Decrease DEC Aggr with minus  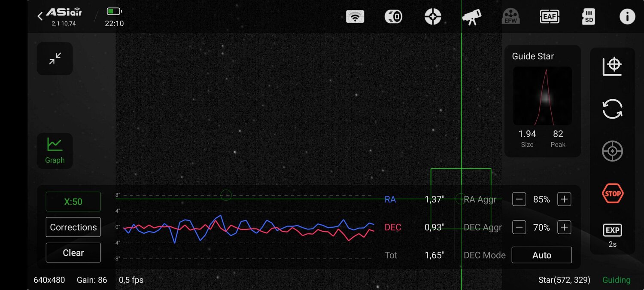click(x=519, y=227)
